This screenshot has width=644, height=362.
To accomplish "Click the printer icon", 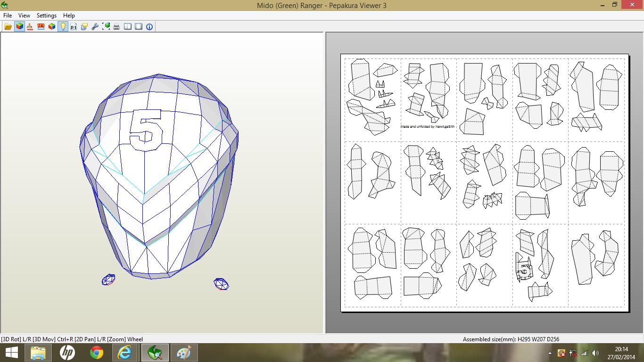I will tap(117, 27).
